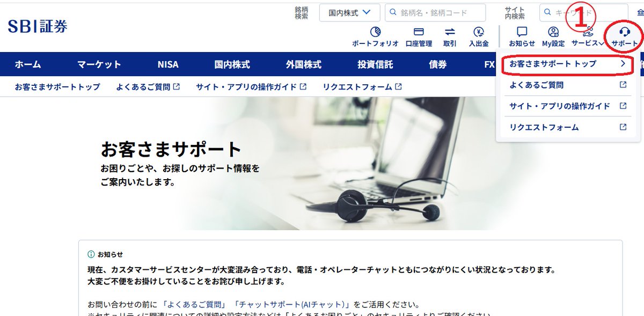
Task: Click the お知らせ info icon in notice box
Action: coord(91,254)
